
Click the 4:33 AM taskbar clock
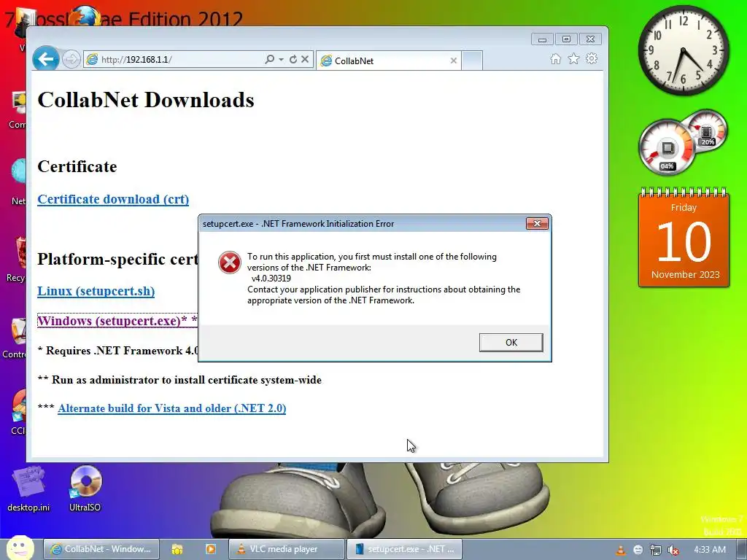point(710,550)
